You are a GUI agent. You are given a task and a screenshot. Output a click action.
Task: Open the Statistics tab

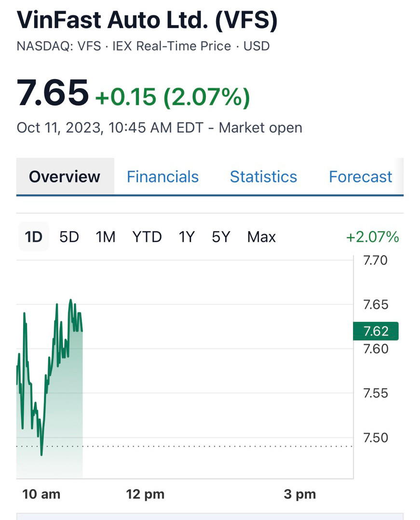click(263, 177)
